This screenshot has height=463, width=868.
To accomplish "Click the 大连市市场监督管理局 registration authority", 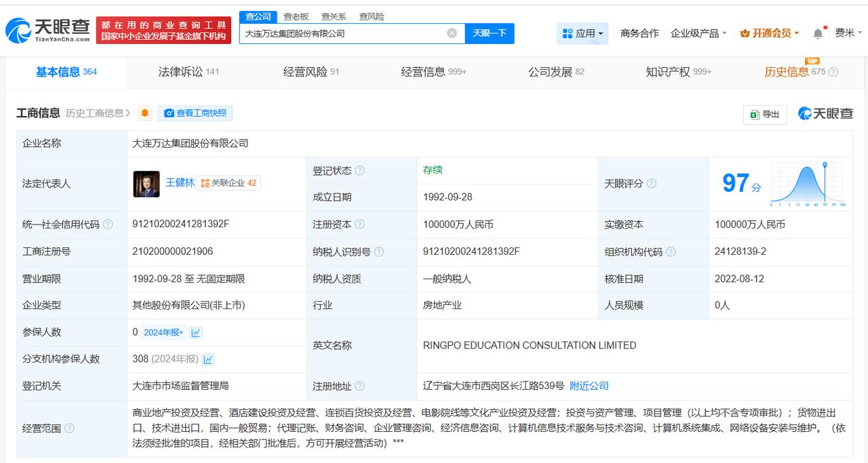I will coord(180,386).
